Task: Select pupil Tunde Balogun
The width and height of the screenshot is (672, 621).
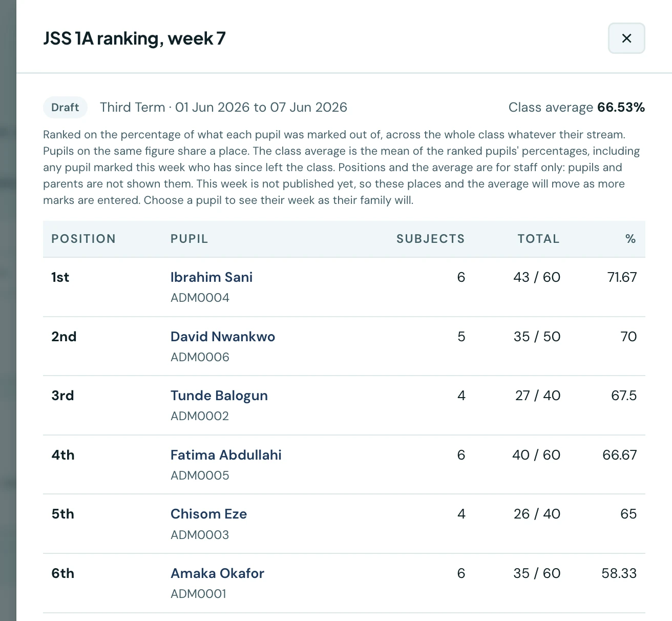Action: tap(219, 396)
